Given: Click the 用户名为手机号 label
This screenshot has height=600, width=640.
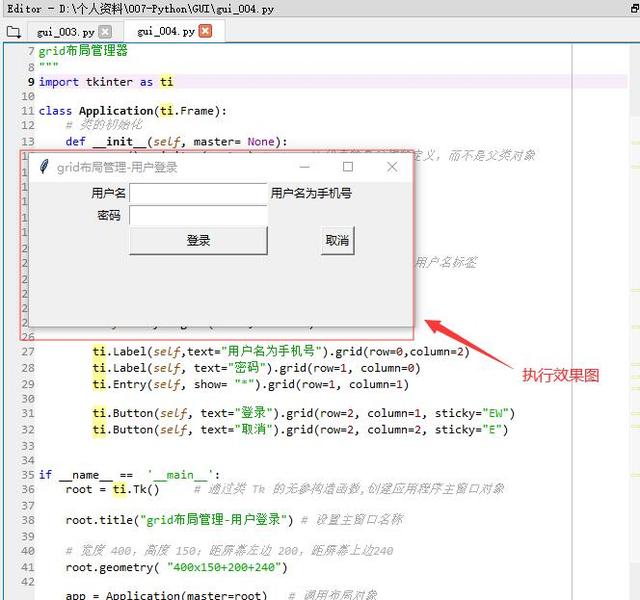Looking at the screenshot, I should pos(311,193).
